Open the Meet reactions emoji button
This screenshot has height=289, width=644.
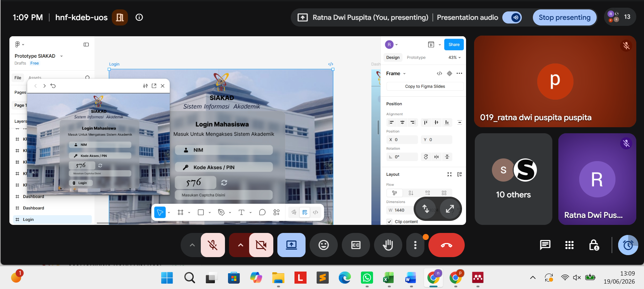pyautogui.click(x=324, y=245)
